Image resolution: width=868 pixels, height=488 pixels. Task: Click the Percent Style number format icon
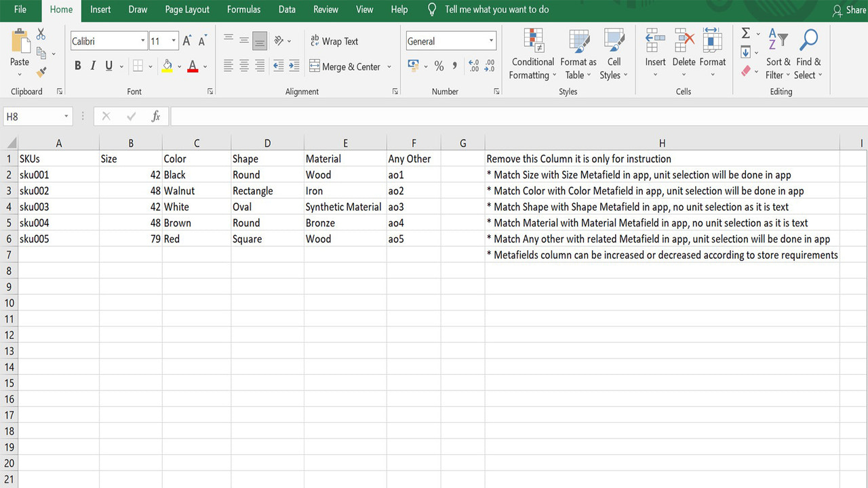click(439, 66)
